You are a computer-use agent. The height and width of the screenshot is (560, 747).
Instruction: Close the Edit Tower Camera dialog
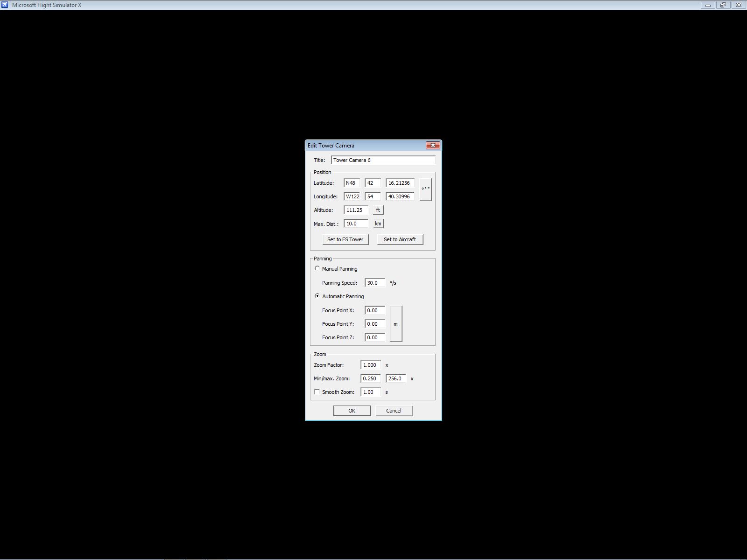coord(433,146)
